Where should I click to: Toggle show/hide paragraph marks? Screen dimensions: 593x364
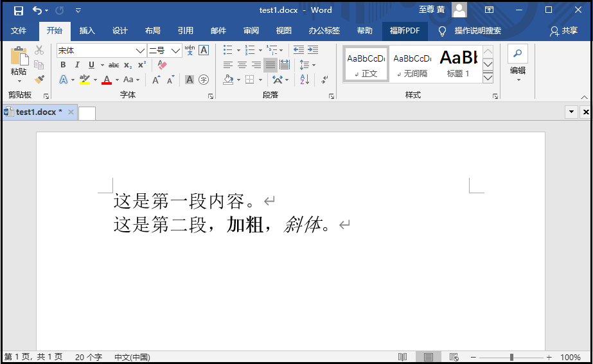(x=324, y=80)
